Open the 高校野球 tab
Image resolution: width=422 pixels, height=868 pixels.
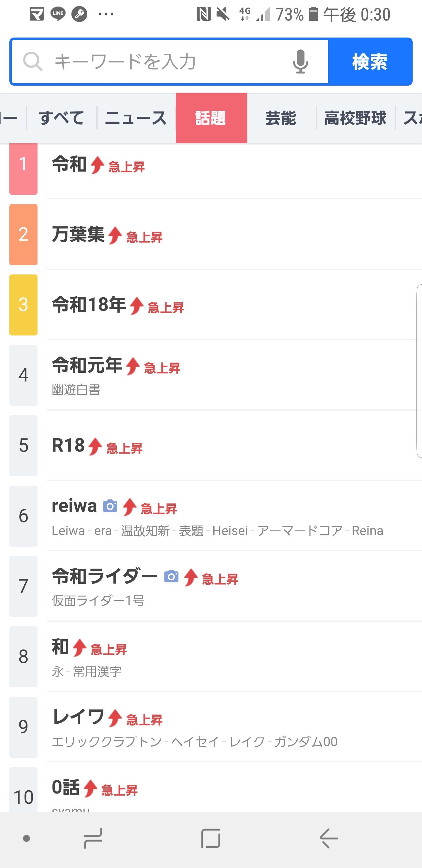tap(355, 118)
